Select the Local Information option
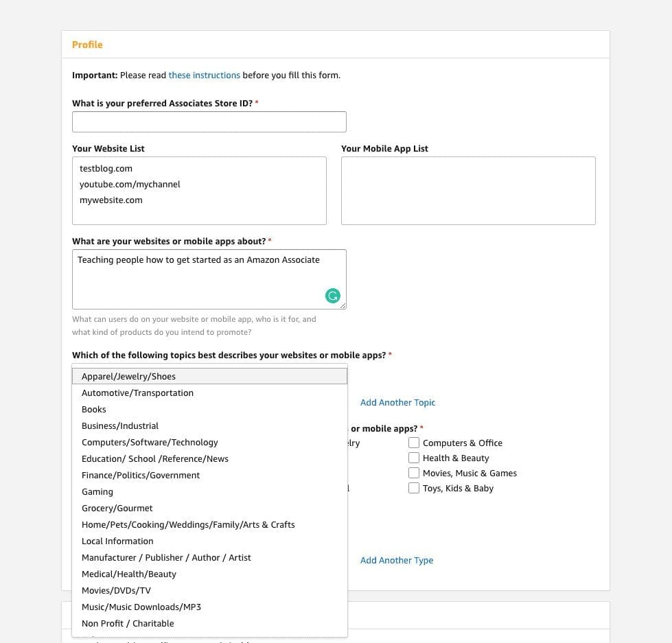Screen dimensions: 672x643 [209, 541]
